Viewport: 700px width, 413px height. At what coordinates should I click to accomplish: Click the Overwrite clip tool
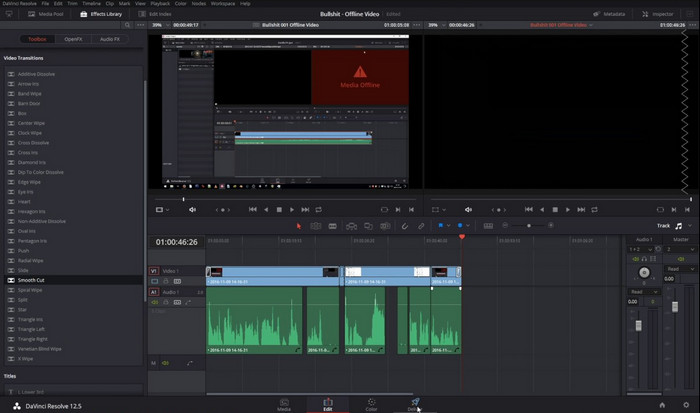coord(368,226)
